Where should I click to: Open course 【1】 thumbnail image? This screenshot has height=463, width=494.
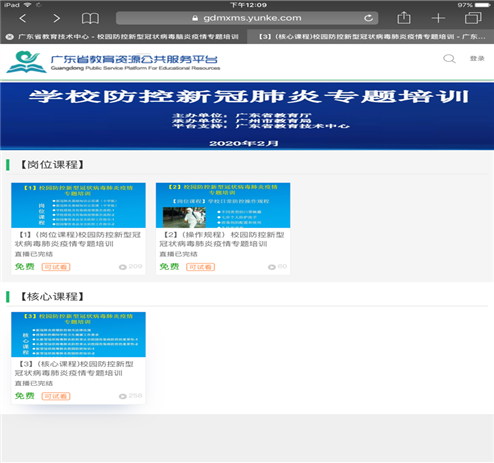[x=78, y=205]
